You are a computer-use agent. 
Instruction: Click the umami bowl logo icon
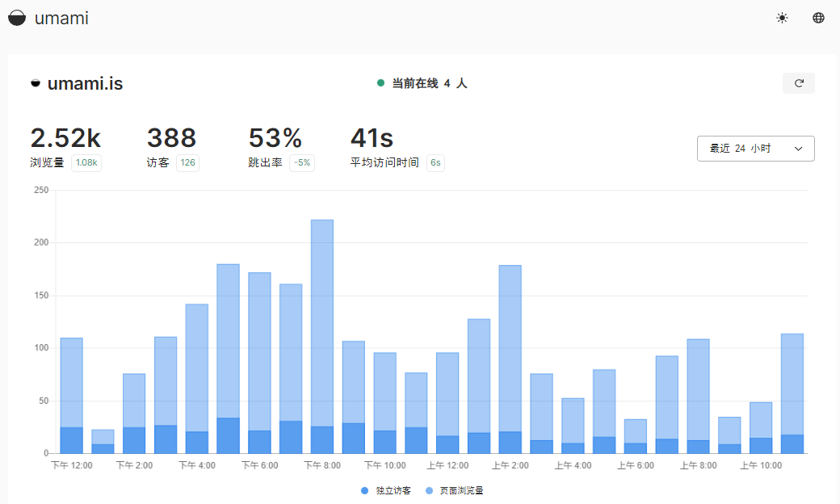[x=17, y=18]
